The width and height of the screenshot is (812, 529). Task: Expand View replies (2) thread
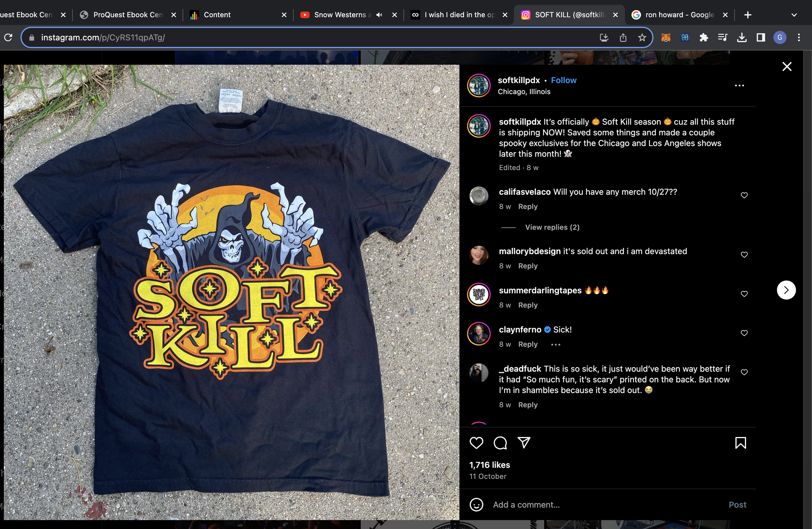click(x=552, y=227)
